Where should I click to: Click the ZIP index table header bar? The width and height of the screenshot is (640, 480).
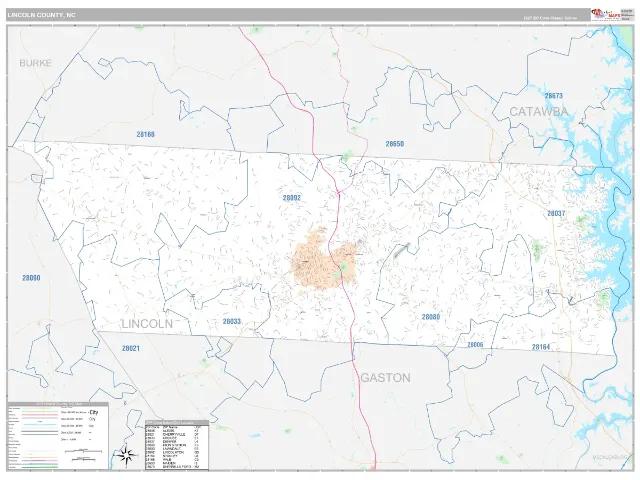[x=177, y=423]
